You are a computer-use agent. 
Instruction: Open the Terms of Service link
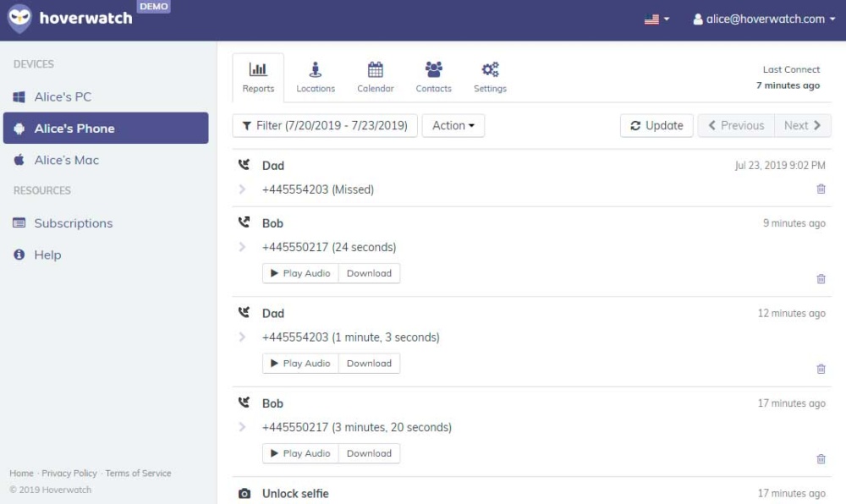(138, 474)
